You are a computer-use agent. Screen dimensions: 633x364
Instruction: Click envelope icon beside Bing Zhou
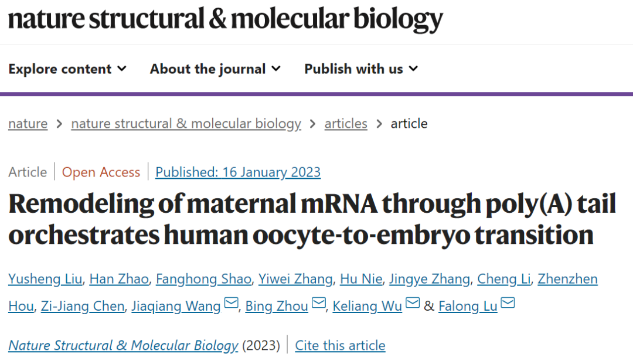(318, 302)
